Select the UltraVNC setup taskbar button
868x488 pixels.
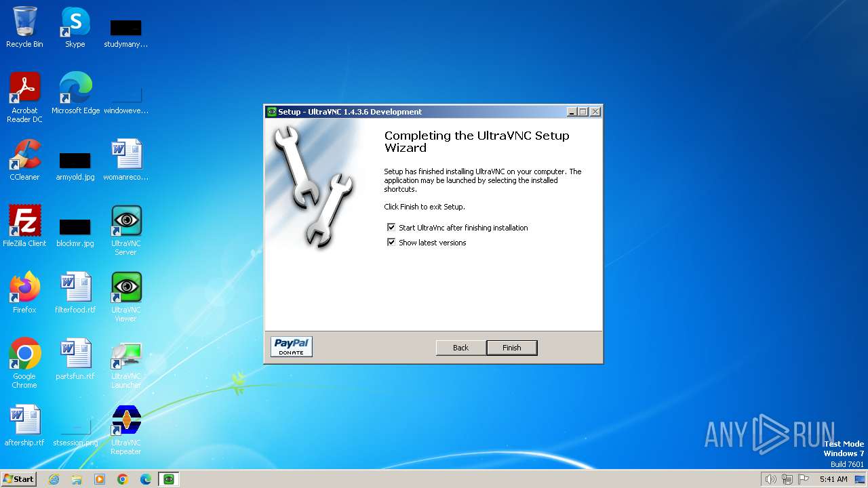(x=169, y=479)
